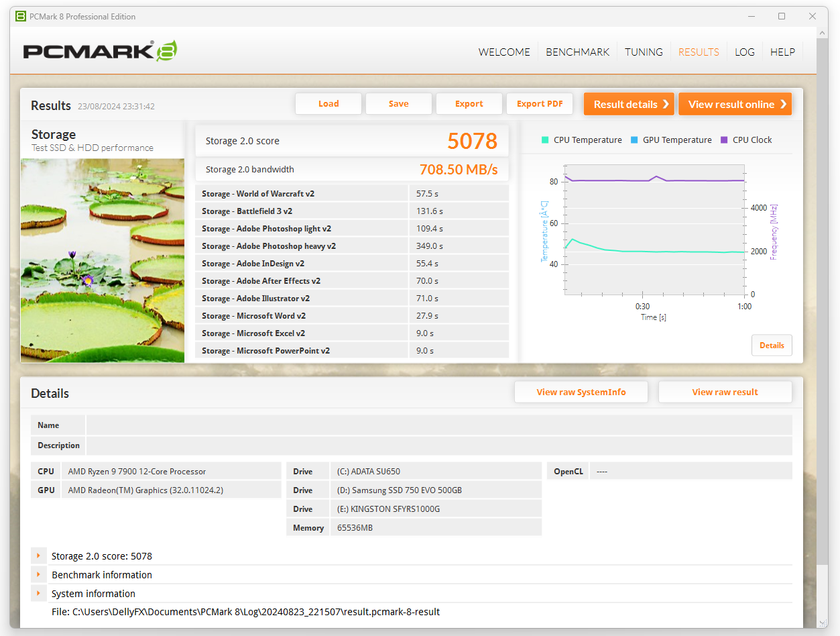The height and width of the screenshot is (636, 840).
Task: Click the Save button
Action: (399, 104)
